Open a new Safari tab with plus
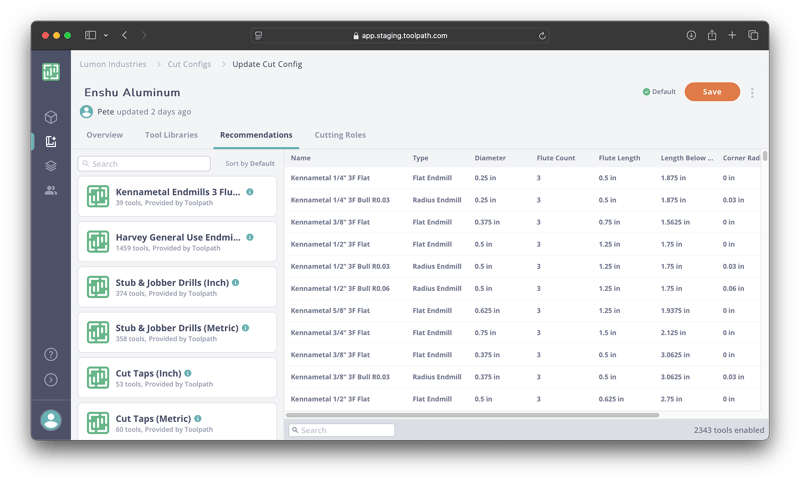Image resolution: width=800 pixels, height=481 pixels. coord(732,35)
